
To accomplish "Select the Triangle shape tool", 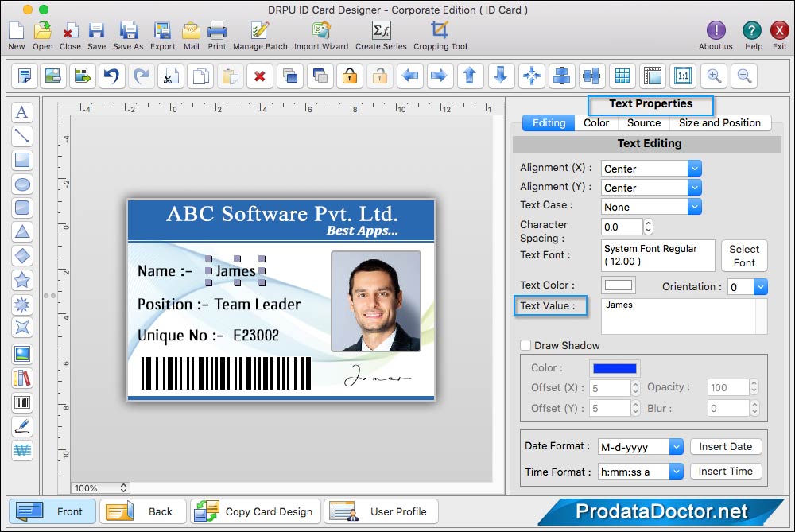I will click(21, 231).
